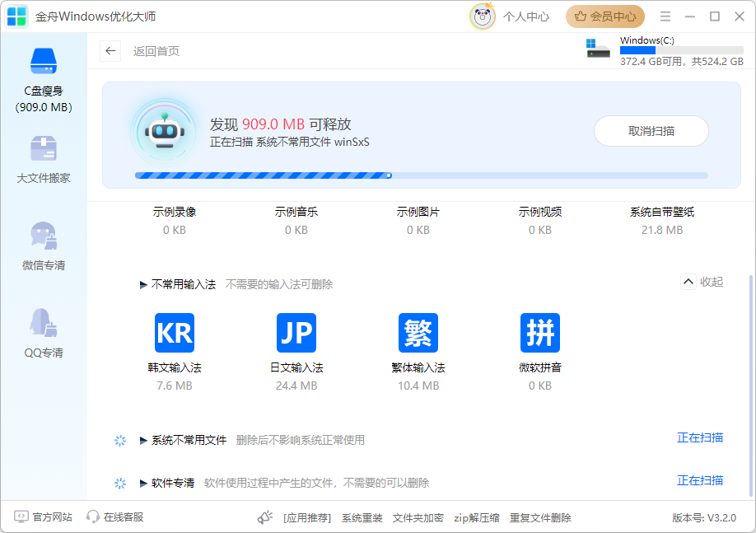
Task: Select the 韩文输入法 KR icon
Action: click(174, 333)
